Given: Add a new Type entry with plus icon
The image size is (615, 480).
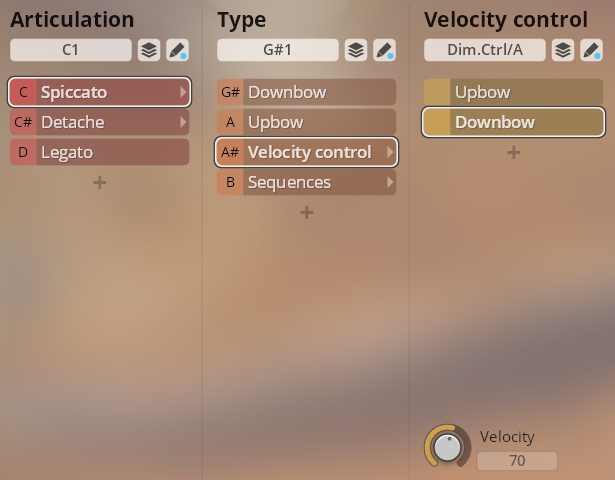Looking at the screenshot, I should click(307, 213).
